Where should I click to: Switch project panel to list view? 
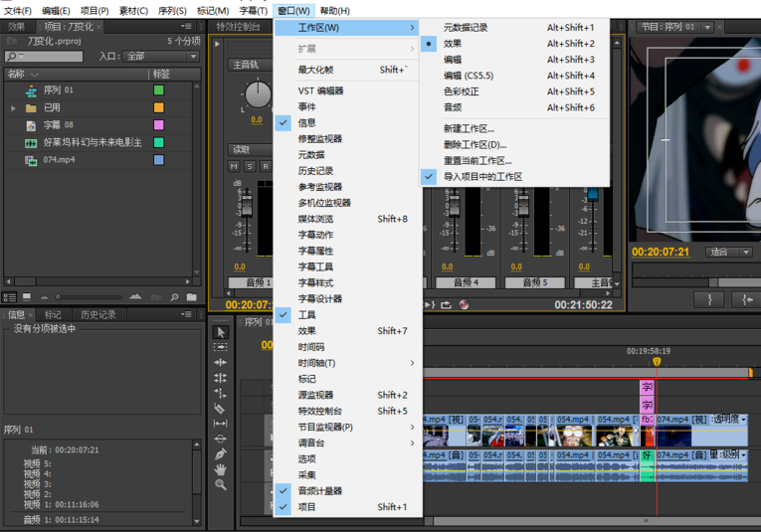coord(9,296)
